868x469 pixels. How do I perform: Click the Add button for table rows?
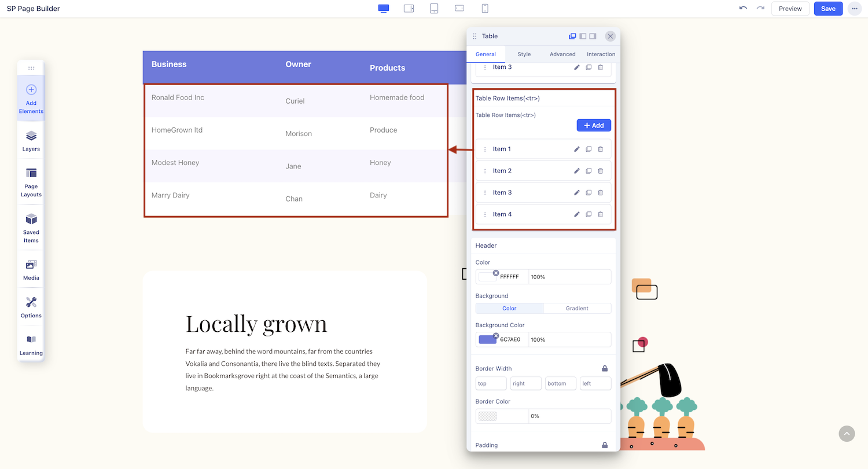pos(594,126)
